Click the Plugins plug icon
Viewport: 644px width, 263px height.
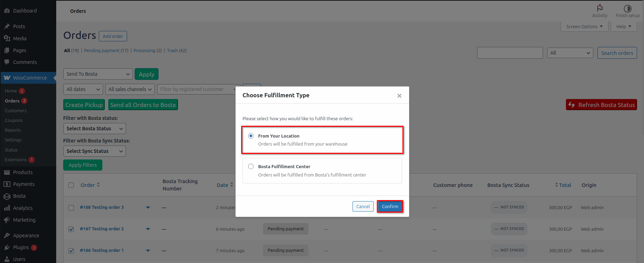[x=7, y=247]
